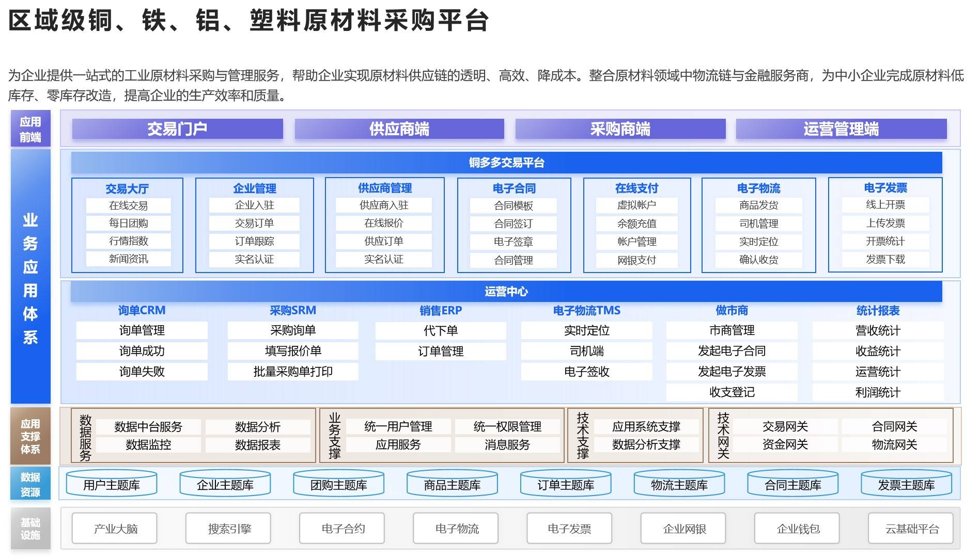Click 发起电子合同 under 做市商
This screenshot has width=980, height=558.
(x=732, y=351)
